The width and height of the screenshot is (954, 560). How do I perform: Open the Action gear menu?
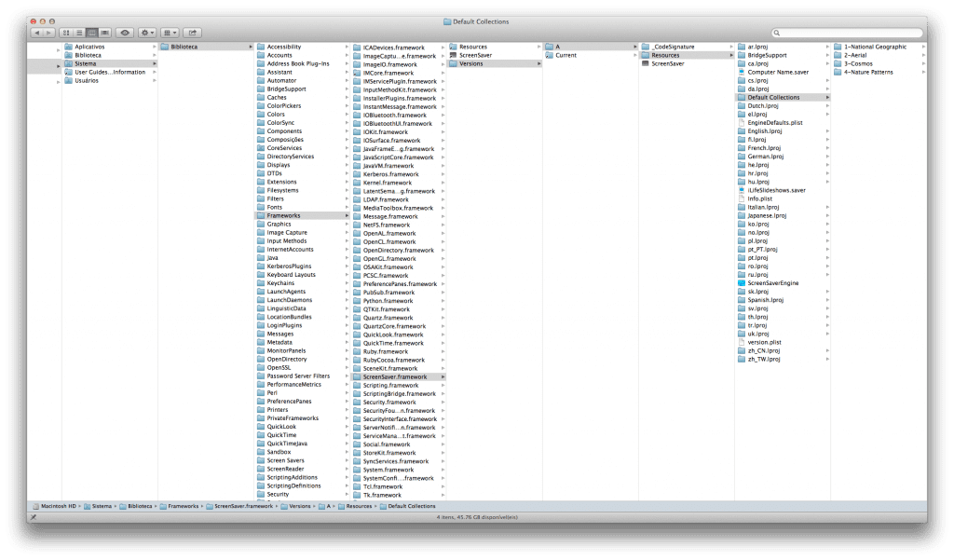(146, 32)
